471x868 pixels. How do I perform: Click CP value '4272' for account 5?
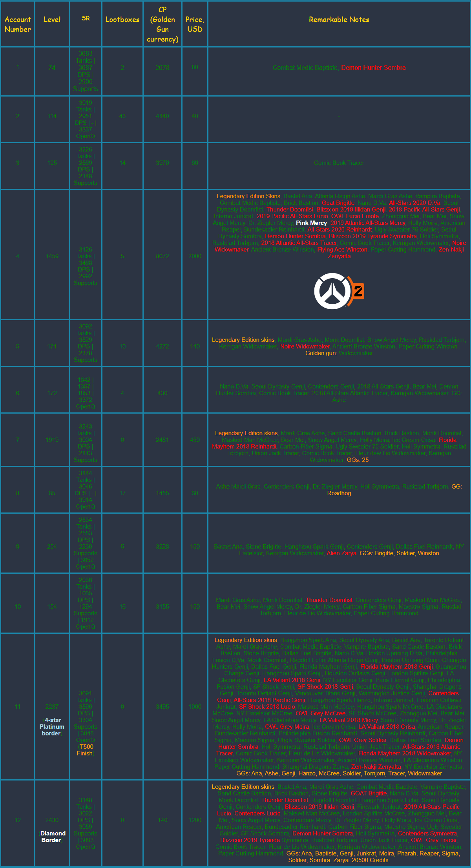[x=162, y=346]
